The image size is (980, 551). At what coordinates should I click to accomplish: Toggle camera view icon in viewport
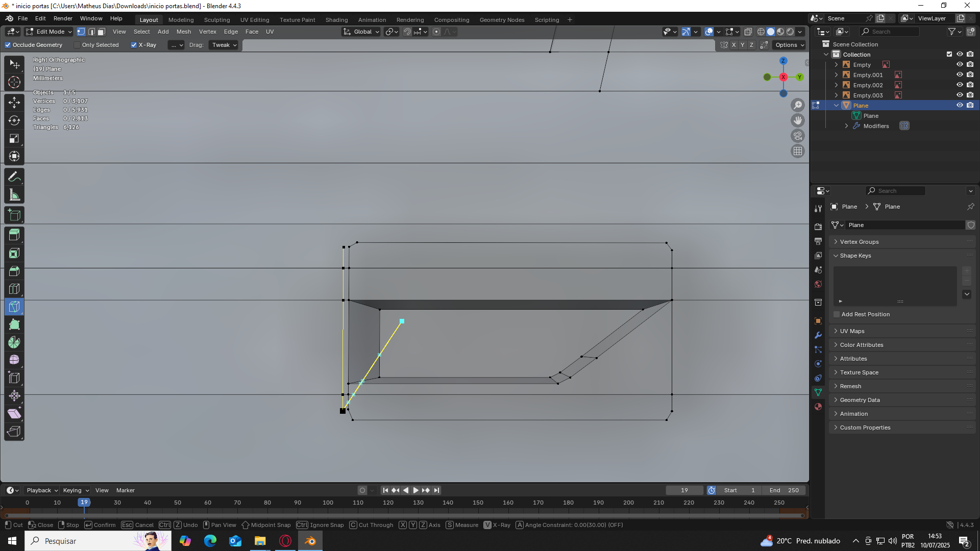click(x=797, y=136)
